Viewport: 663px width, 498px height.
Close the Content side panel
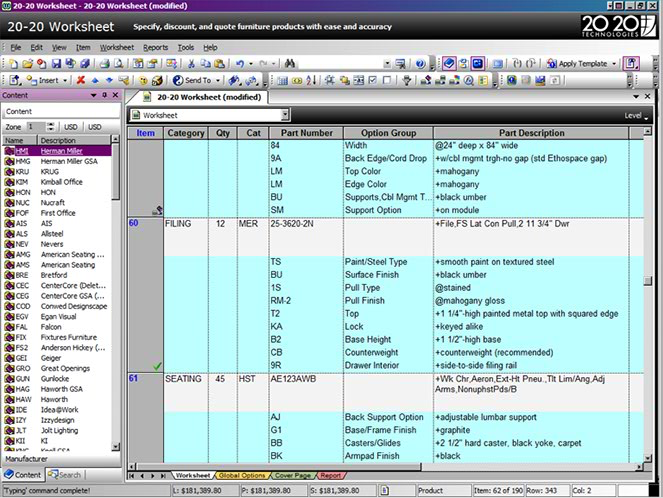tap(115, 95)
